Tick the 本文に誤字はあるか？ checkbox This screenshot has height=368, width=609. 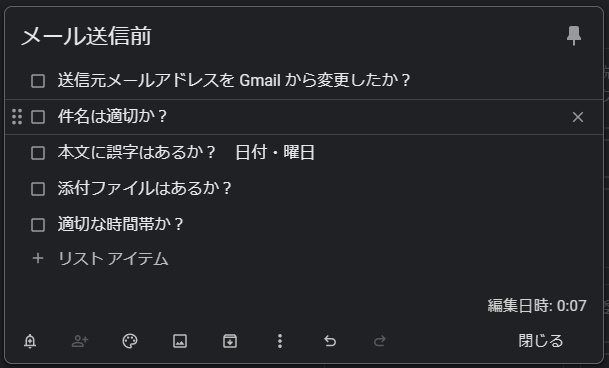coord(38,153)
